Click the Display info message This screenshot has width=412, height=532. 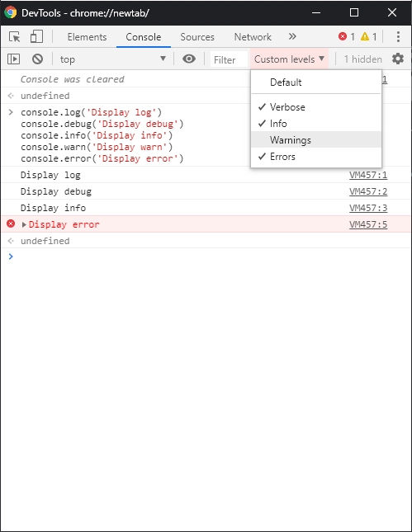(x=53, y=208)
